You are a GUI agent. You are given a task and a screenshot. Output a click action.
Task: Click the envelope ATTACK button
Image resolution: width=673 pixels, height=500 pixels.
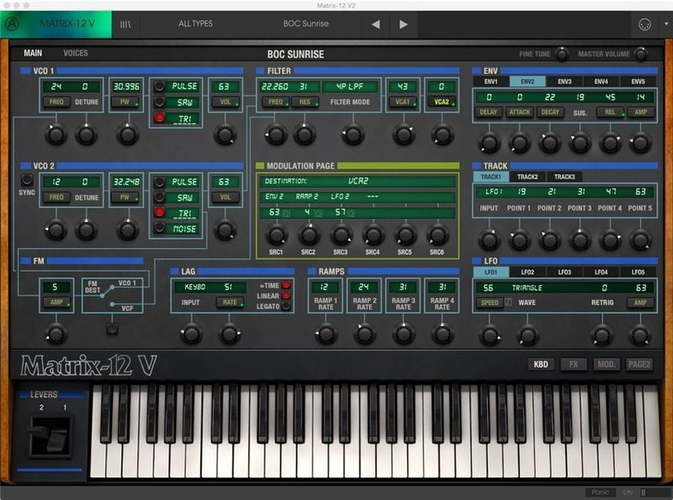(x=519, y=112)
